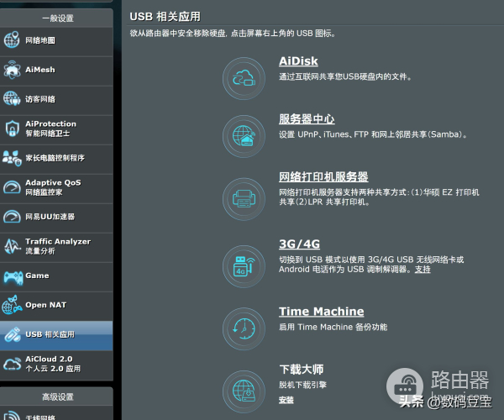Open the Open NAT menu item

[56, 307]
